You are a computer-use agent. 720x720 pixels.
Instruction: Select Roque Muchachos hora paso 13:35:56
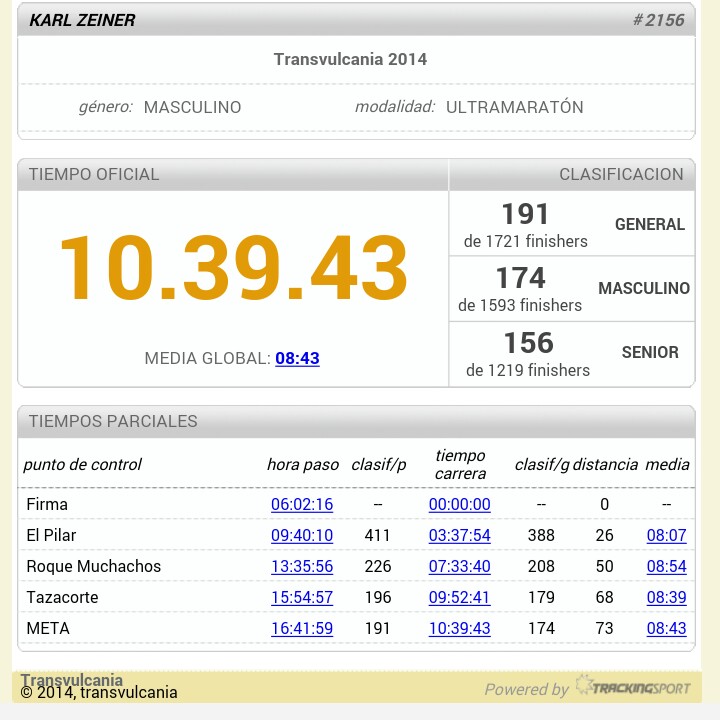pyautogui.click(x=301, y=567)
